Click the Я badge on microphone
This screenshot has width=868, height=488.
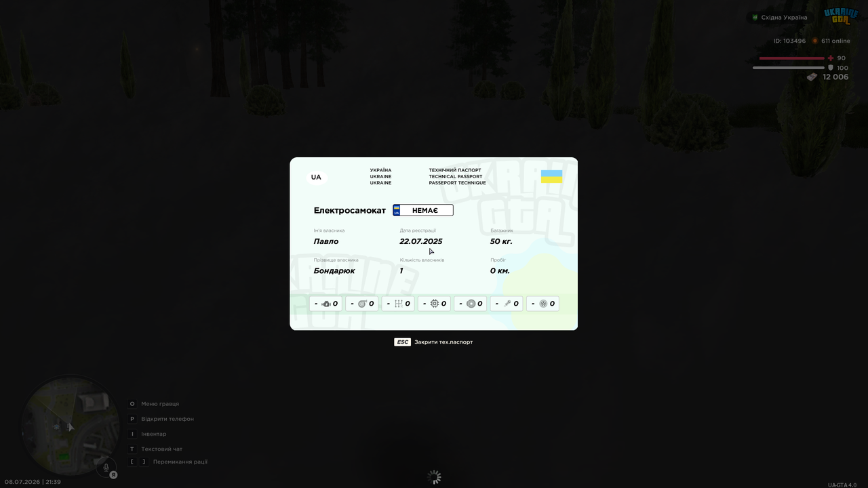coord(113,475)
